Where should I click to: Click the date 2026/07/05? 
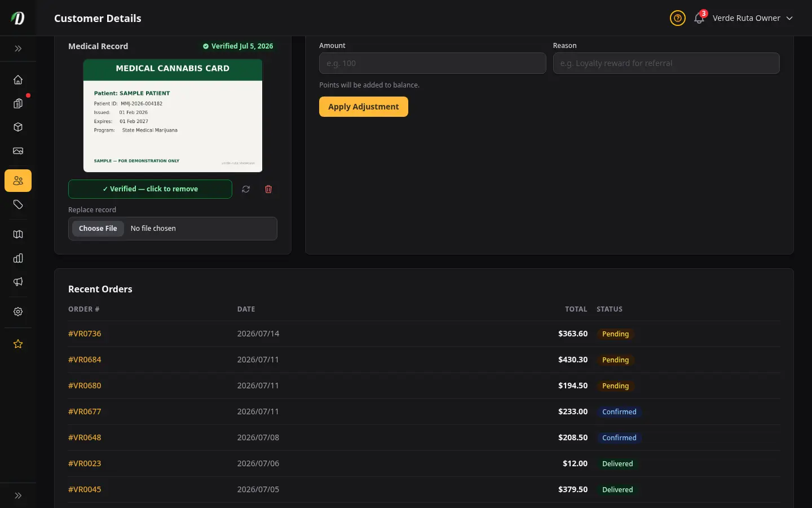pyautogui.click(x=258, y=489)
